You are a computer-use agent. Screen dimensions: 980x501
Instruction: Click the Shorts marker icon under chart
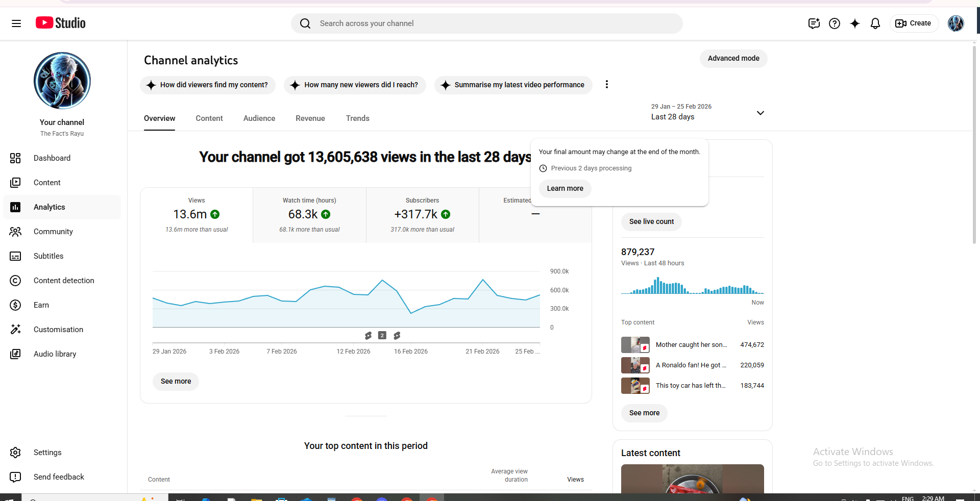[368, 336]
